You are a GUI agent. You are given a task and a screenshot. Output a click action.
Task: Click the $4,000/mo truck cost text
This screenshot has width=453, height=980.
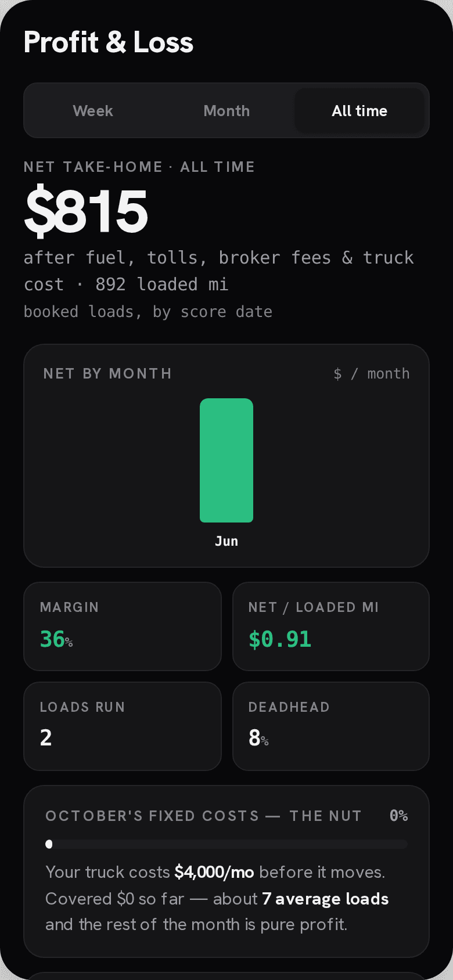click(214, 872)
